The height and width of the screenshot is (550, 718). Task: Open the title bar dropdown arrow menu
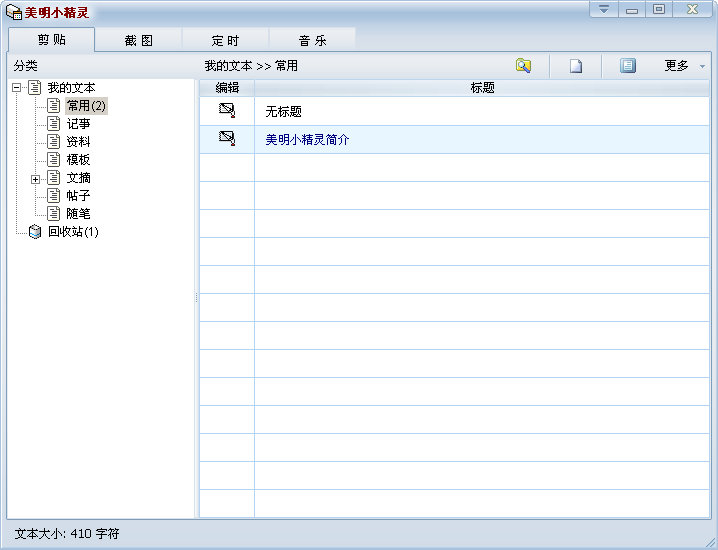click(604, 9)
